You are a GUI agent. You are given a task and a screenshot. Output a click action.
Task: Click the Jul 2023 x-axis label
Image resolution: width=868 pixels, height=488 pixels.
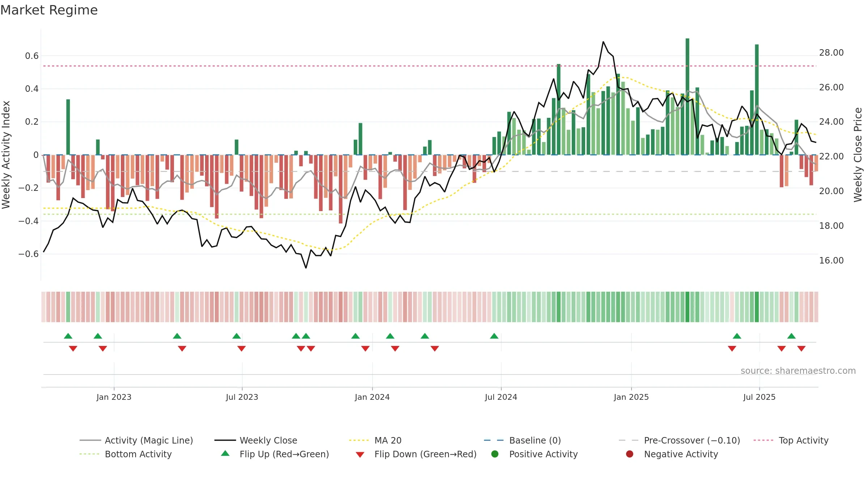(242, 397)
